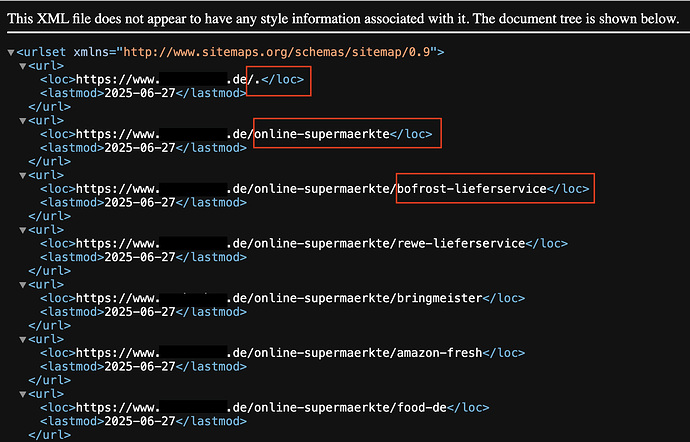
Task: Click the loc text containing rewe-lieferservice
Action: (x=304, y=243)
